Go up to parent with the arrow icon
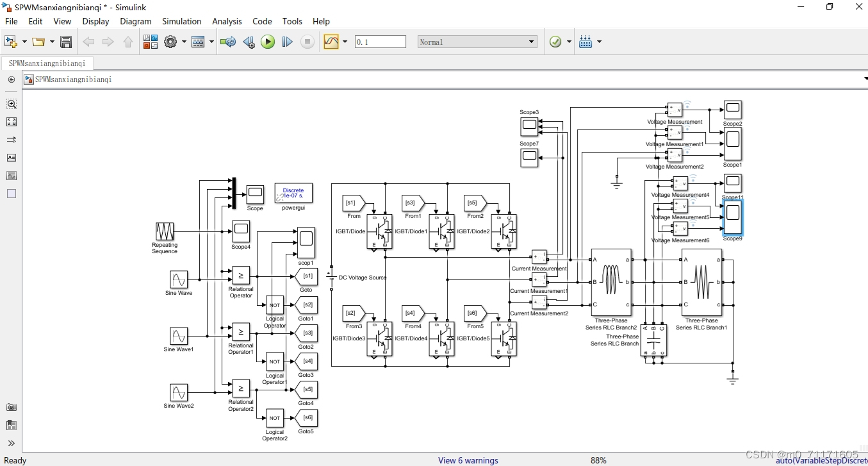The image size is (868, 466). coord(128,42)
